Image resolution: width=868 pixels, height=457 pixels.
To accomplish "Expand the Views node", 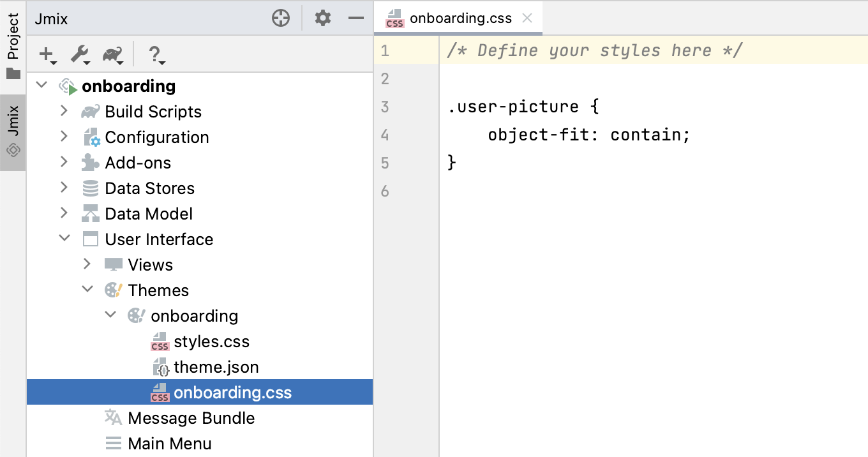I will click(x=87, y=264).
